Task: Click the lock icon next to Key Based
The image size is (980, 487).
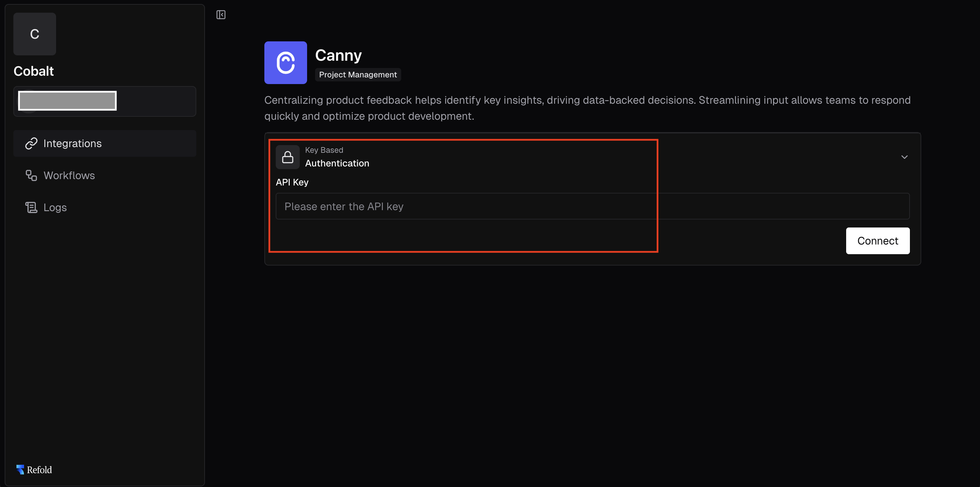Action: (x=288, y=157)
